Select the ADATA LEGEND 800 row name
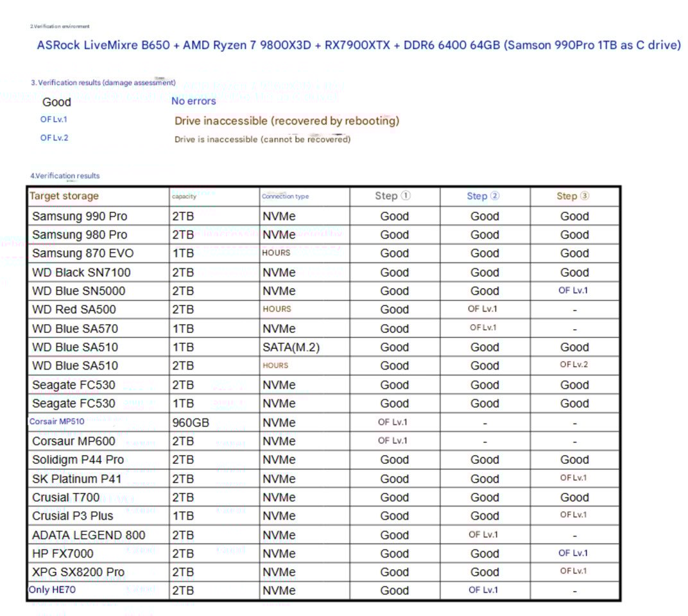688x616 pixels. tap(88, 535)
